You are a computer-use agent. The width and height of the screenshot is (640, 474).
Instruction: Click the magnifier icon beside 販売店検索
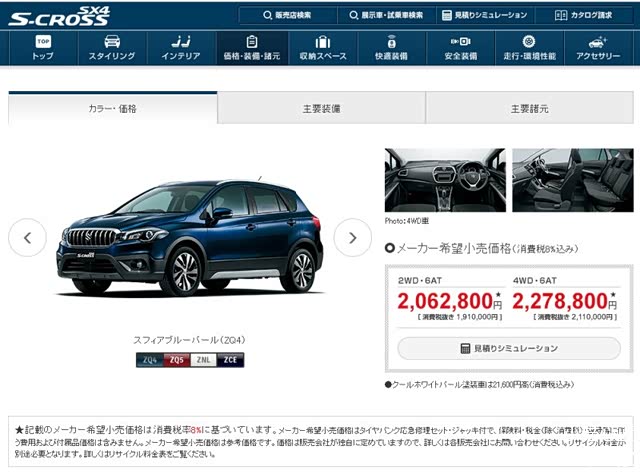point(267,16)
